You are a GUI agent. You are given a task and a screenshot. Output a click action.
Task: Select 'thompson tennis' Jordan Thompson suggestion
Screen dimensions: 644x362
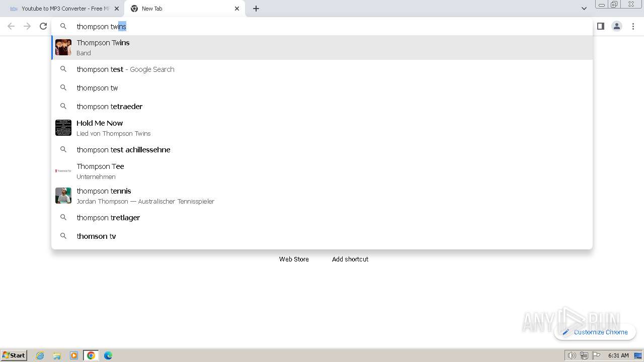click(322, 196)
